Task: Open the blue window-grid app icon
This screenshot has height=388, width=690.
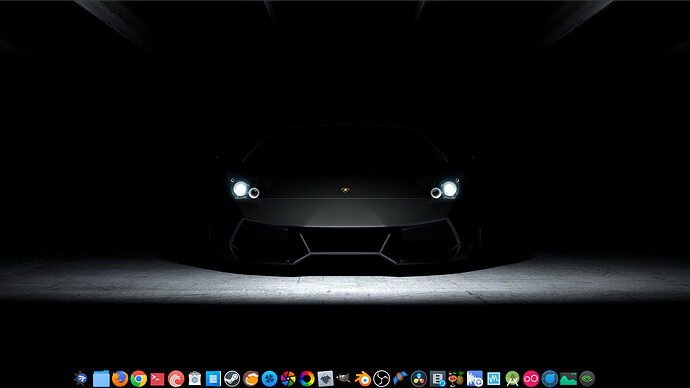Action: 213,378
